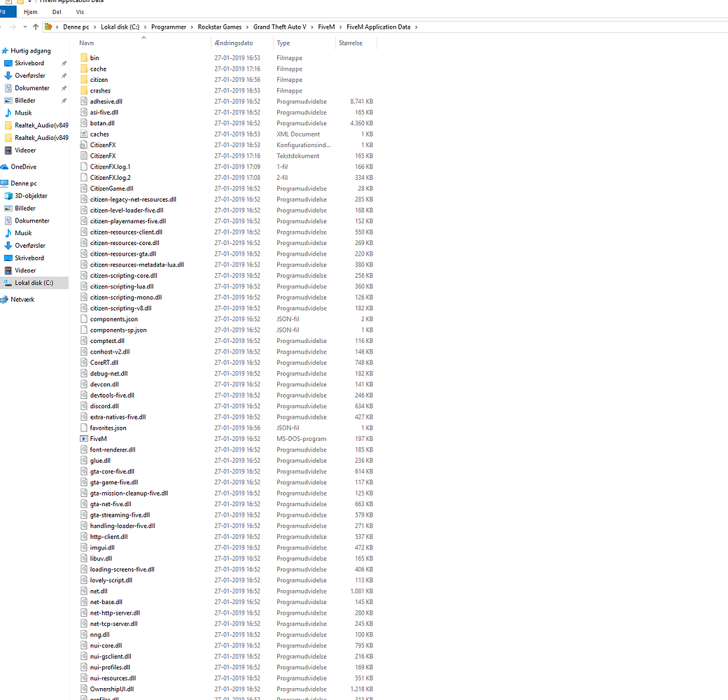Launch the FiveM application file
The image size is (728, 700).
pyautogui.click(x=98, y=438)
